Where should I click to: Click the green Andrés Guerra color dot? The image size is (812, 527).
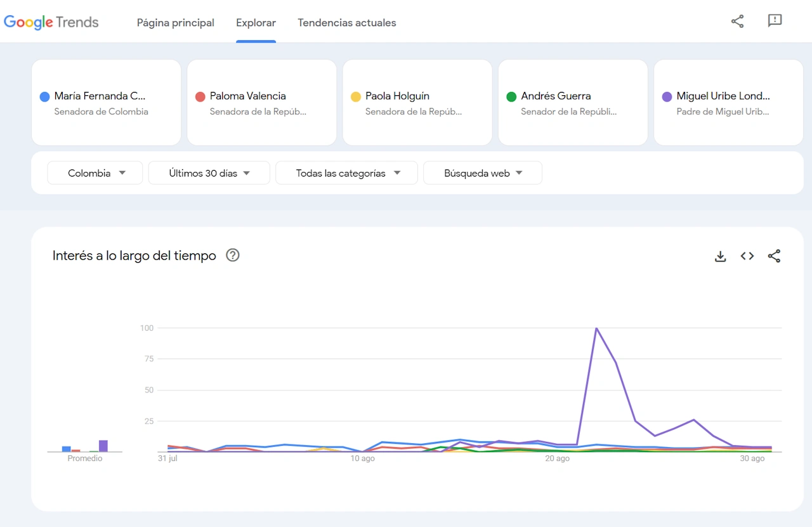[511, 97]
